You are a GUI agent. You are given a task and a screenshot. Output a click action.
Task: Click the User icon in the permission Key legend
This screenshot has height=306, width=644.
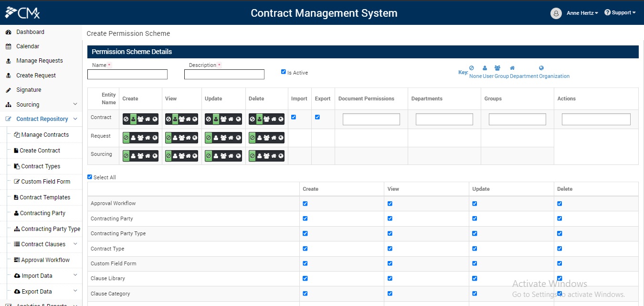pos(485,68)
